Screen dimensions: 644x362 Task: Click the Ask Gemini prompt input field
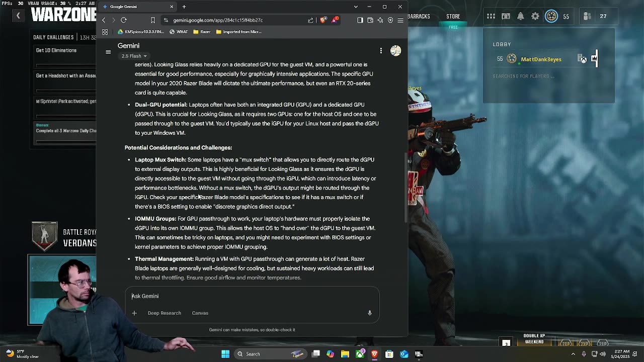[x=252, y=296]
